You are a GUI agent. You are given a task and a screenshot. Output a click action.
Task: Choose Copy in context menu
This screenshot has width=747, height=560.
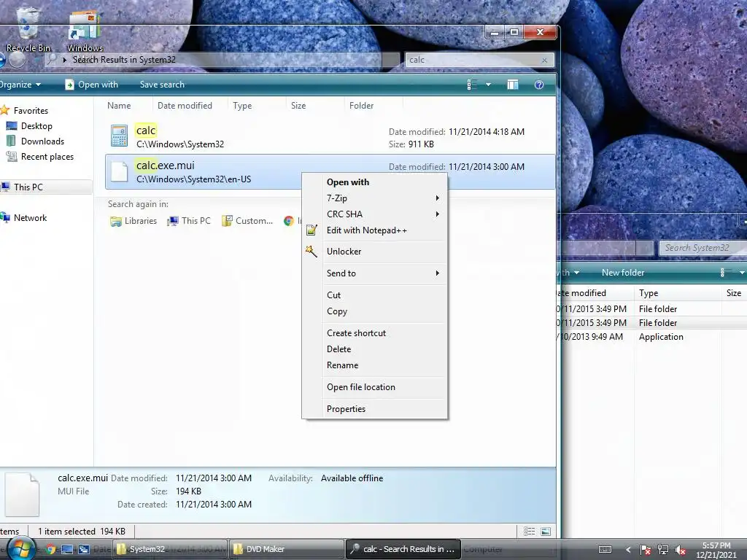click(375, 311)
